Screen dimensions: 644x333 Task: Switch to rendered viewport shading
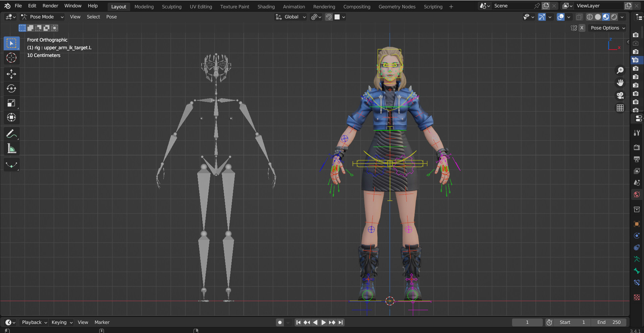click(x=614, y=17)
